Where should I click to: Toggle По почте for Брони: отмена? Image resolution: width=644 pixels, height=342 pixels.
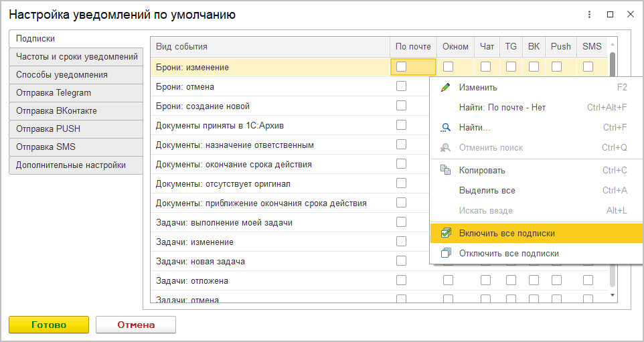[x=402, y=86]
